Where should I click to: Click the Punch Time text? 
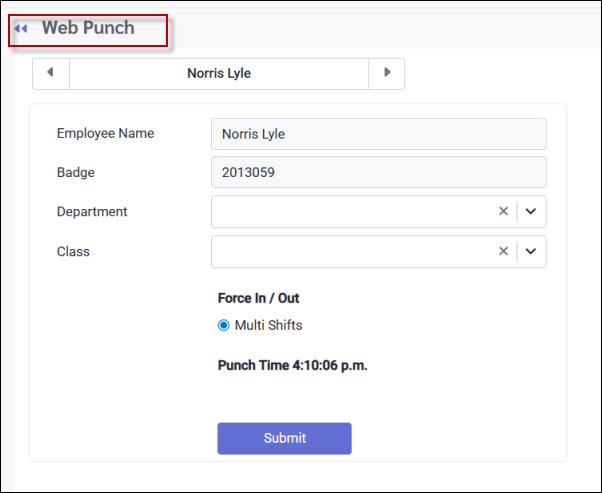(292, 365)
